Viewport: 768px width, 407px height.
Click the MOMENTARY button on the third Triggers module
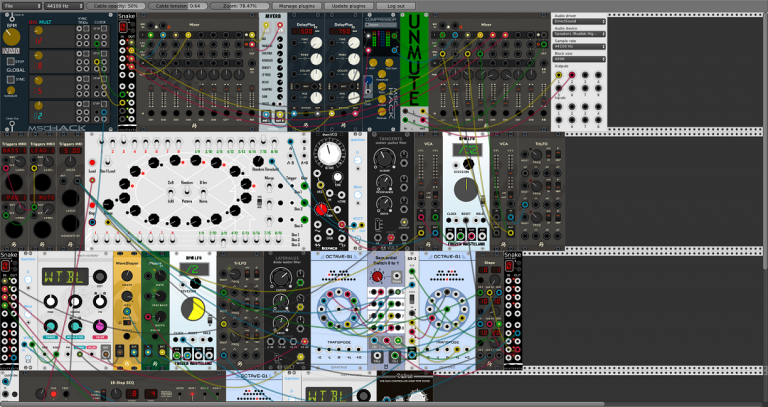(70, 223)
